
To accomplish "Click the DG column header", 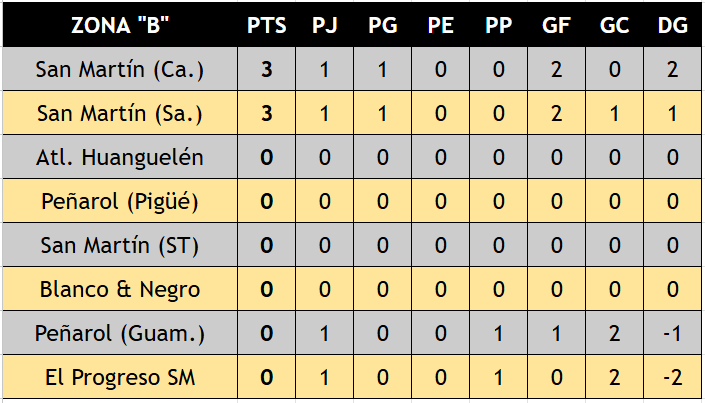I will pos(672,26).
